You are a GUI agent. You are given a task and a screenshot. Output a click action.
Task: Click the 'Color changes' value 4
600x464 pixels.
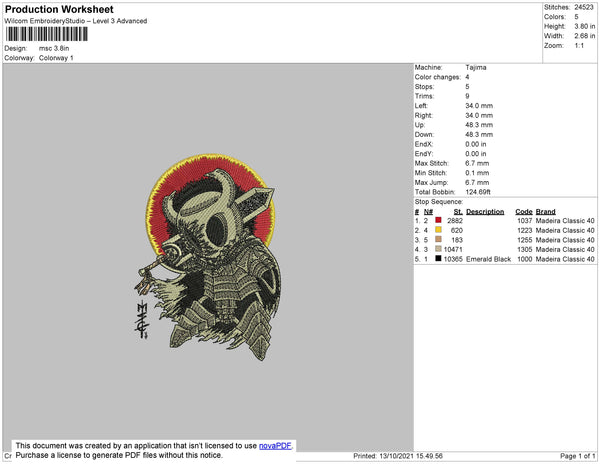(467, 77)
